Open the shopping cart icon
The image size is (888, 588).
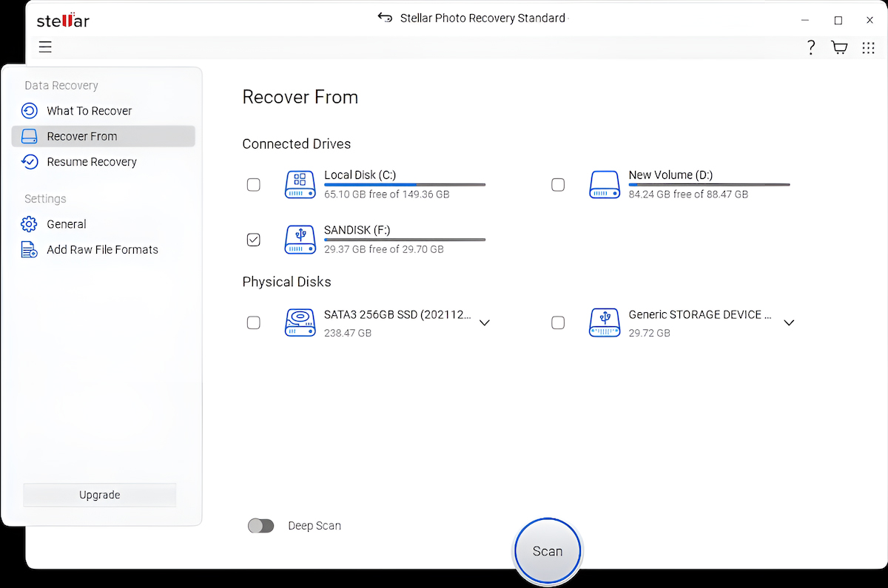pyautogui.click(x=839, y=47)
